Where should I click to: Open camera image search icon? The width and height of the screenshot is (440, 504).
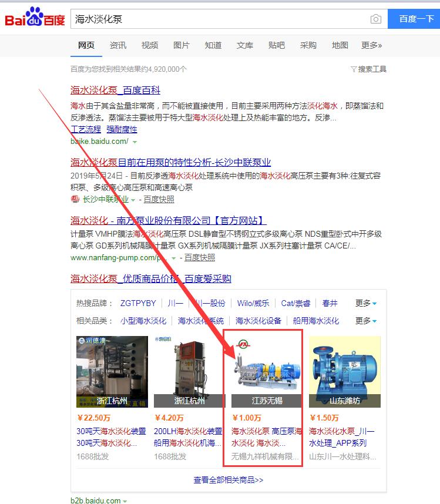[376, 19]
